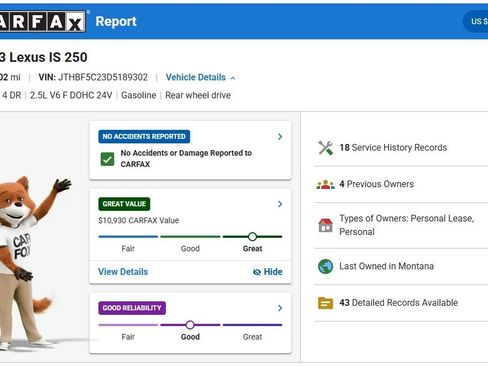This screenshot has width=488, height=366.
Task: Click the $10,930 CARFAX Value text
Action: pos(139,220)
